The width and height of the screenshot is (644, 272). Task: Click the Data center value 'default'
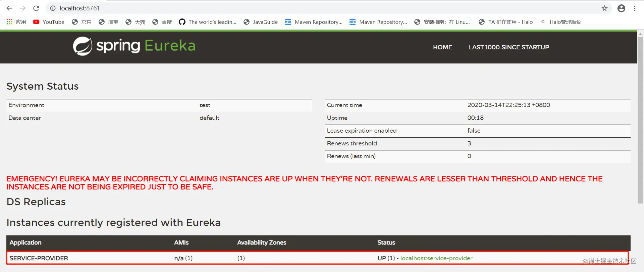[209, 118]
